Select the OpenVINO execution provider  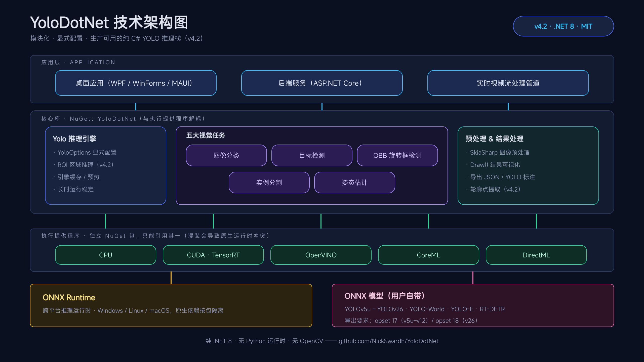321,255
